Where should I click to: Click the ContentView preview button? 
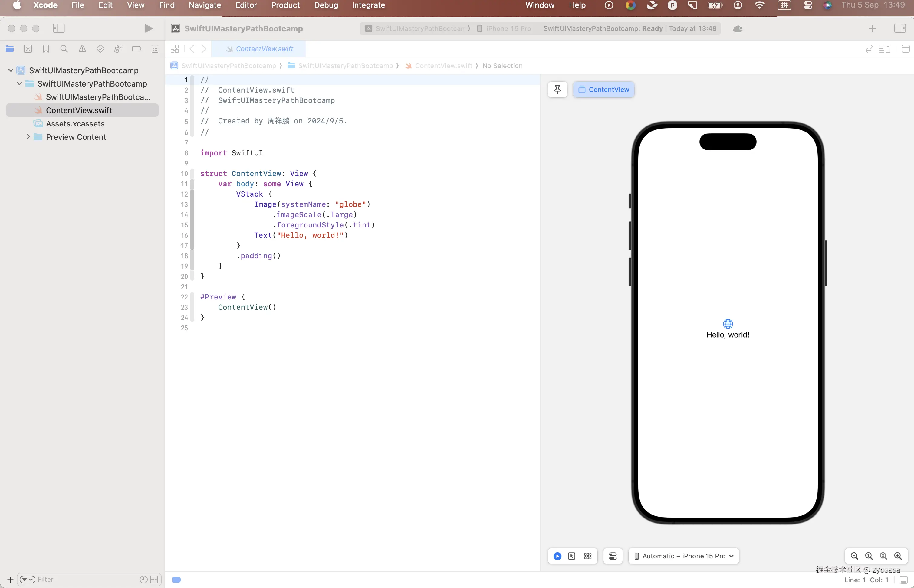pyautogui.click(x=603, y=89)
